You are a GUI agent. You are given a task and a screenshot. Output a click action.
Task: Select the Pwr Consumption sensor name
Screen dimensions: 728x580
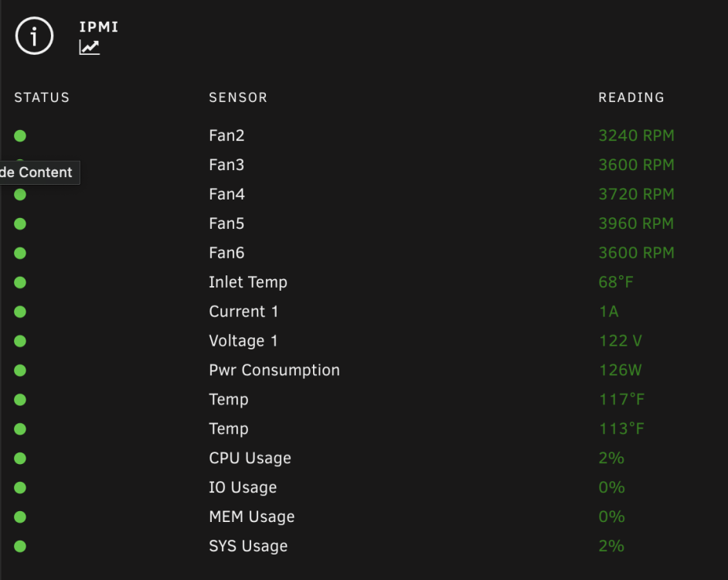274,370
